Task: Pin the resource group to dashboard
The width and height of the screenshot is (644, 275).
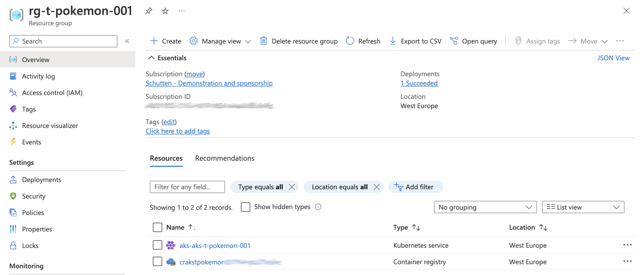Action: pyautogui.click(x=149, y=11)
